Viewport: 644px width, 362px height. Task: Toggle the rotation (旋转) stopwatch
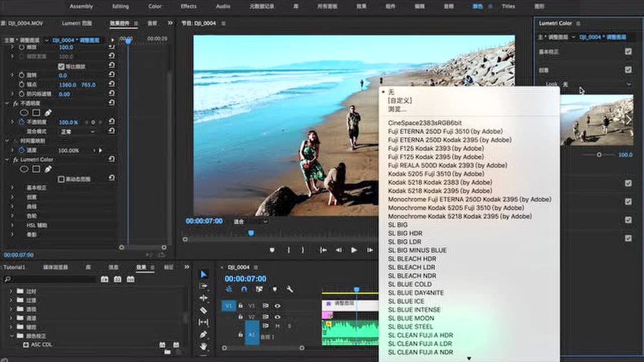tap(22, 75)
